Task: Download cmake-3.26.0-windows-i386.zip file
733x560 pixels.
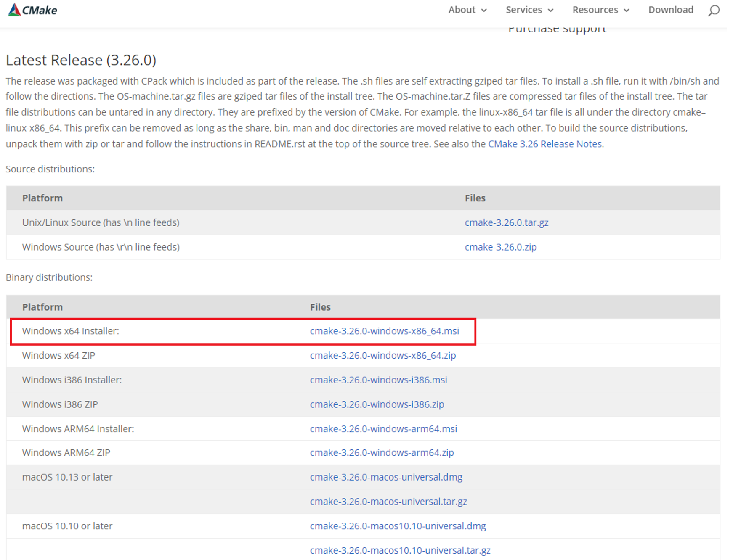Action: point(377,404)
